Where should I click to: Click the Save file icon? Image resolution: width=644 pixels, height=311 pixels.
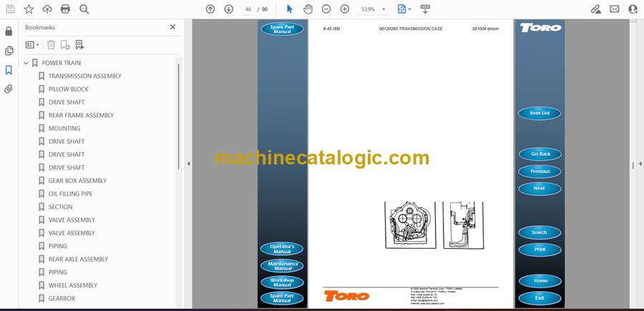10,9
